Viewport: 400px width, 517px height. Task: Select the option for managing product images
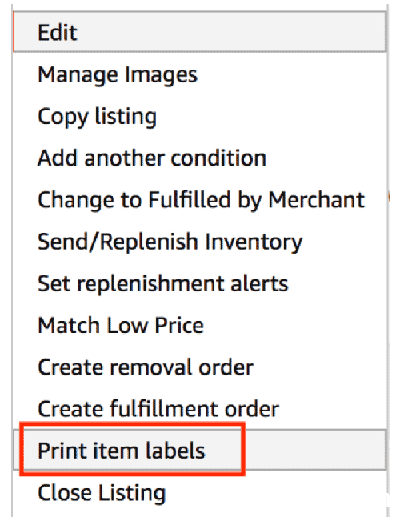(199, 74)
